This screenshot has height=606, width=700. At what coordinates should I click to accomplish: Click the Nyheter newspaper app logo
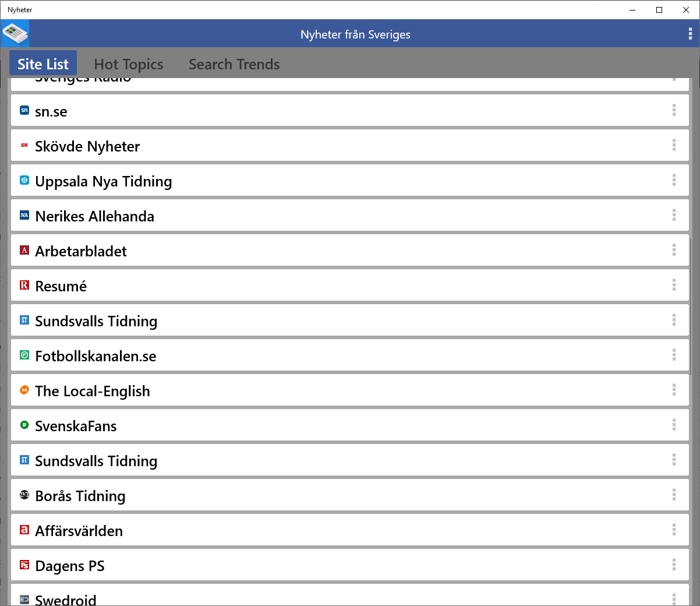[x=15, y=33]
